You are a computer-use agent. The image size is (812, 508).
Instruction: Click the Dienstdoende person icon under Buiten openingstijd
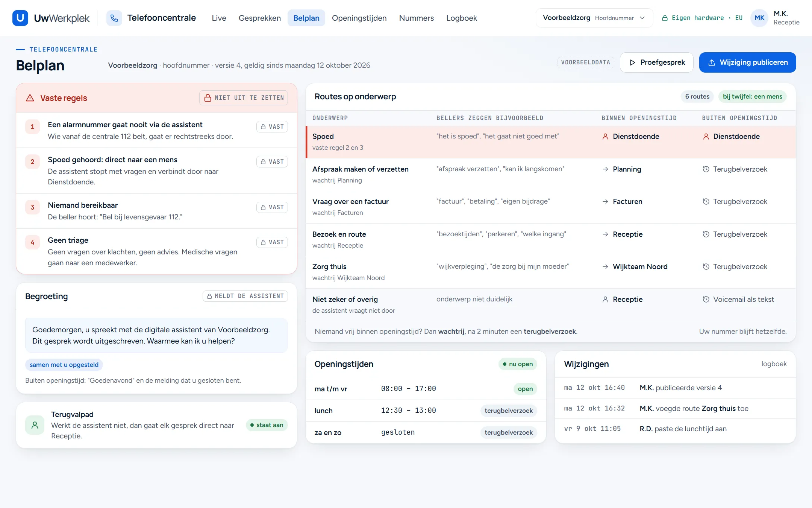706,137
